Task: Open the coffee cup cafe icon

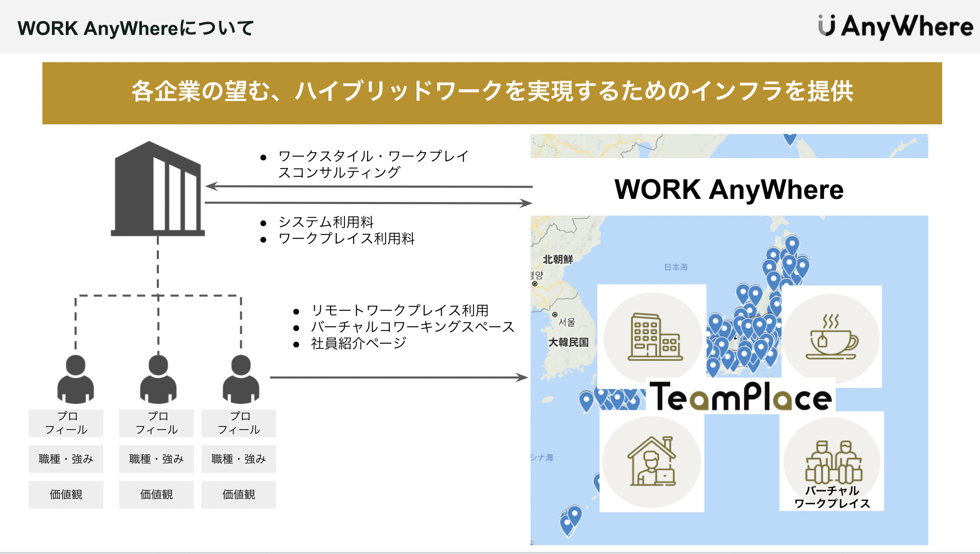Action: coord(831,337)
